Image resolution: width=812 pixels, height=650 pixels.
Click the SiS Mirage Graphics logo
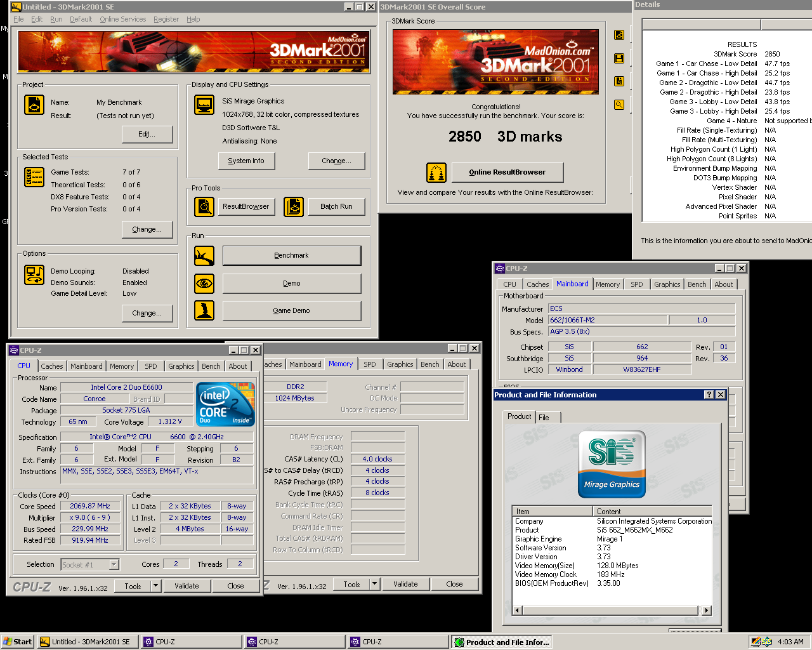tap(612, 464)
